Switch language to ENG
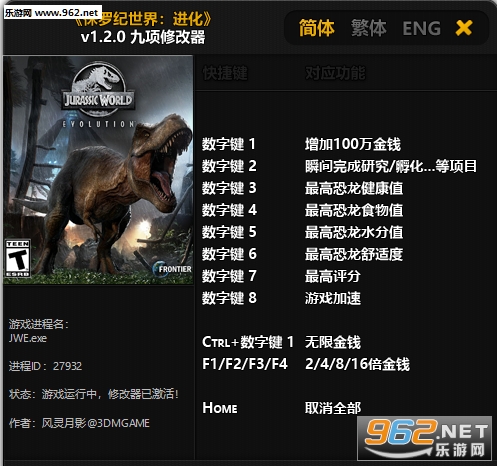The height and width of the screenshot is (466, 497). pyautogui.click(x=422, y=28)
